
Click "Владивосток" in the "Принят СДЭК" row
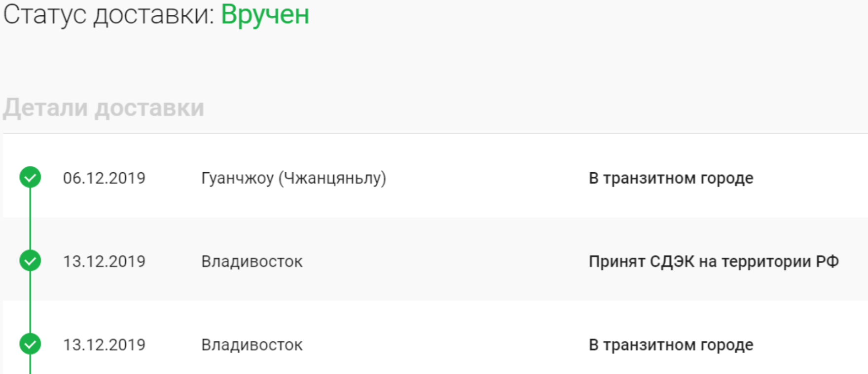(x=252, y=261)
